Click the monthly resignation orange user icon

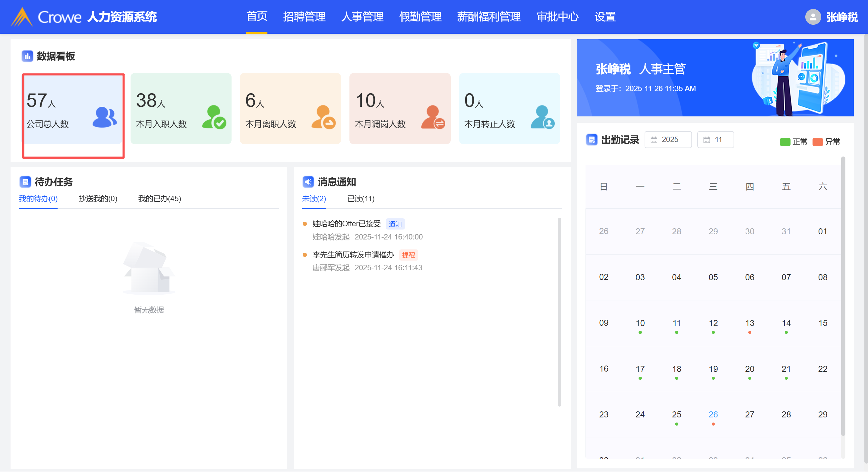324,117
